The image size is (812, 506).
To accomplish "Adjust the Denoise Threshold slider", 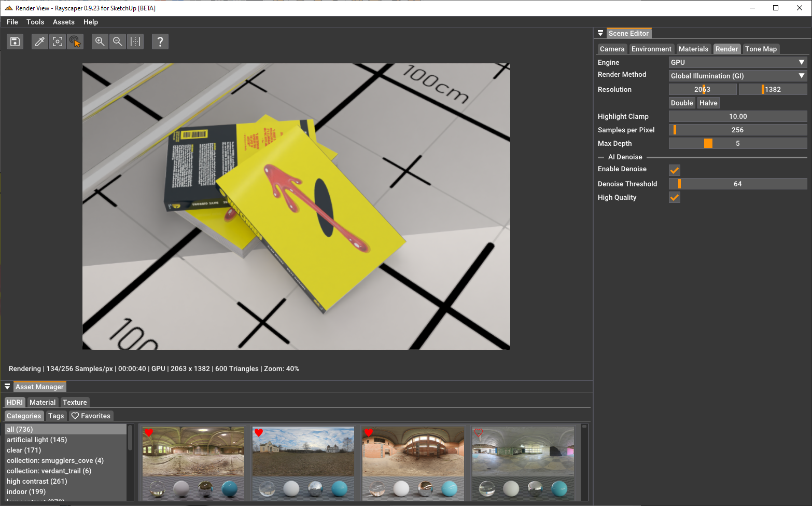I will [x=738, y=184].
